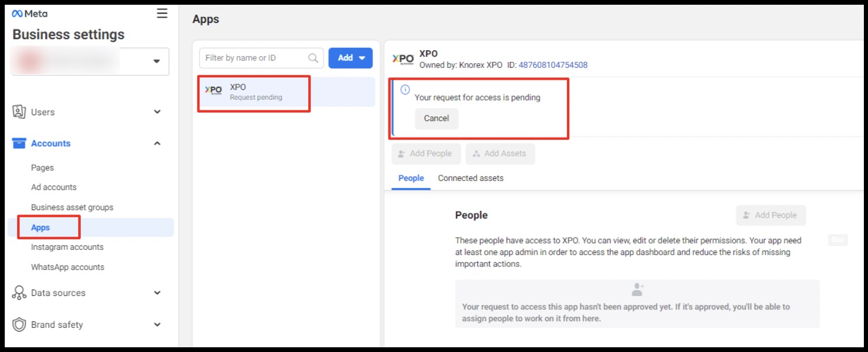Open Instagram accounts in the sidebar

pyautogui.click(x=67, y=247)
